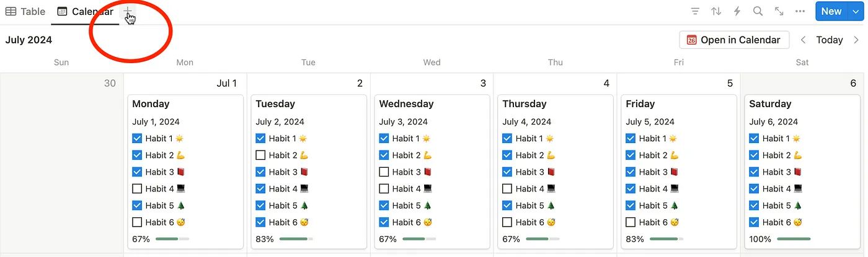Viewport: 868px width, 257px height.
Task: Open search with the magnifier icon
Action: [x=758, y=11]
